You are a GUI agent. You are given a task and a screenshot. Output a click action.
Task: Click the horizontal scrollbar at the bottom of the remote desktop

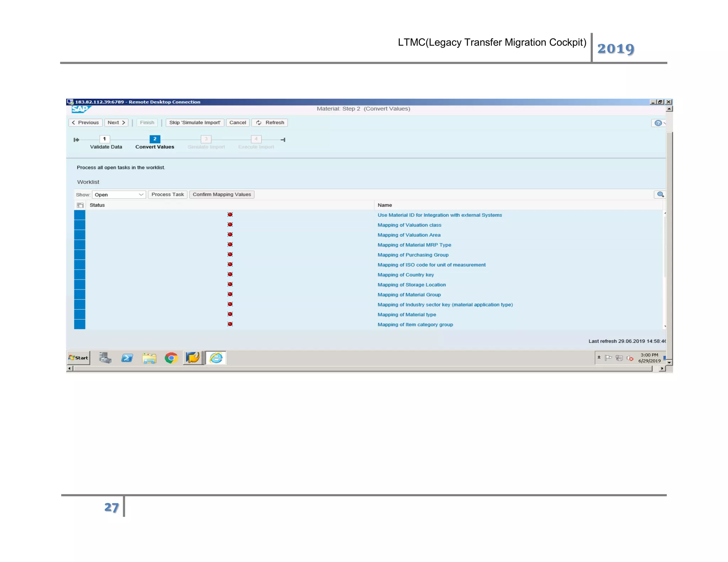363,368
